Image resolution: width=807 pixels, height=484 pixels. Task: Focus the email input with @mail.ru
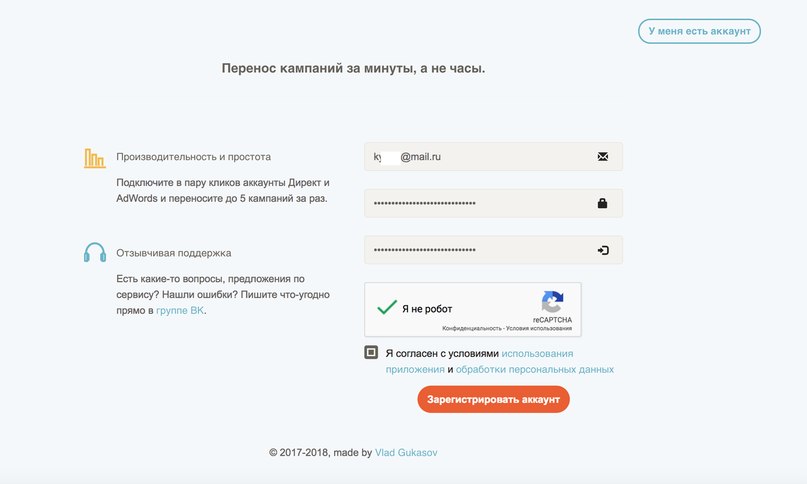pyautogui.click(x=493, y=157)
